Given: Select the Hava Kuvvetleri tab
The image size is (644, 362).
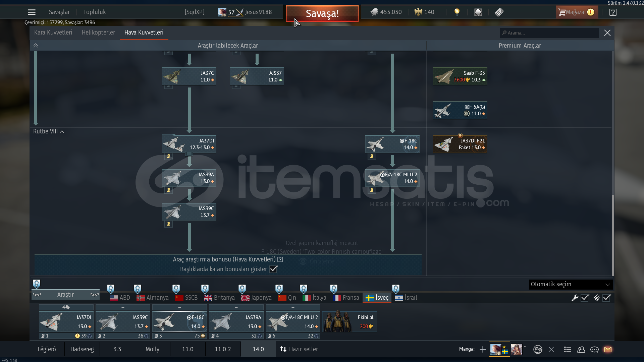Looking at the screenshot, I should tap(144, 33).
